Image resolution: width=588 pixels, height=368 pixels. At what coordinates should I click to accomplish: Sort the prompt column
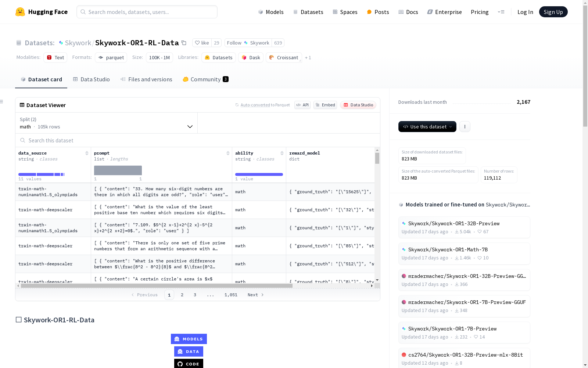228,153
